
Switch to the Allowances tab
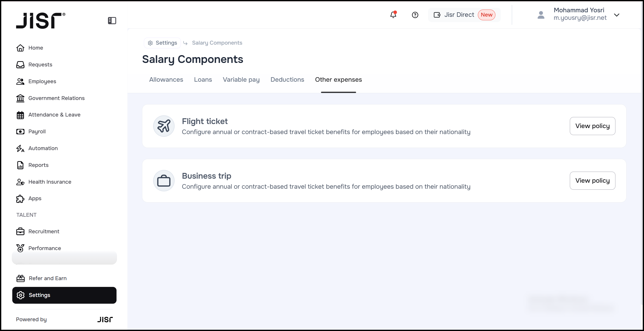pos(166,79)
